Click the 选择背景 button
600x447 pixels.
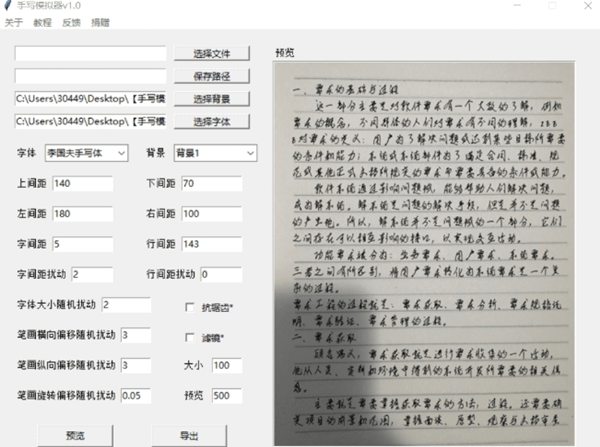tap(212, 99)
